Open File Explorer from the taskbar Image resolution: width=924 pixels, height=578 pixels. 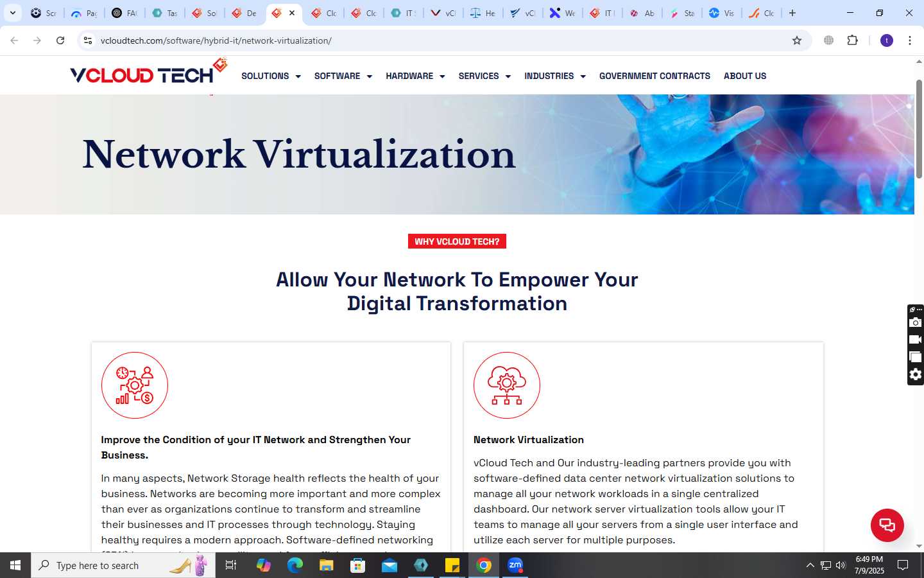click(x=327, y=565)
